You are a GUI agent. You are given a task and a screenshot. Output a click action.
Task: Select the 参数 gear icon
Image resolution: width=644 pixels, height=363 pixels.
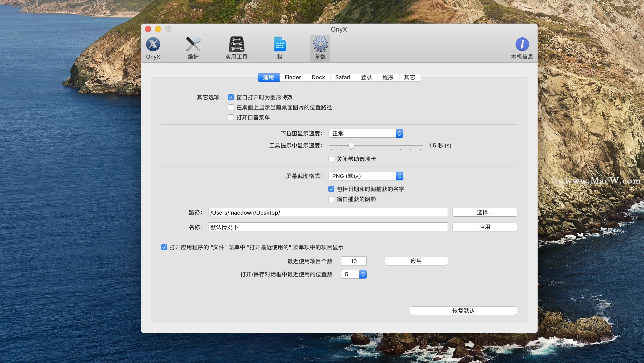pos(320,48)
